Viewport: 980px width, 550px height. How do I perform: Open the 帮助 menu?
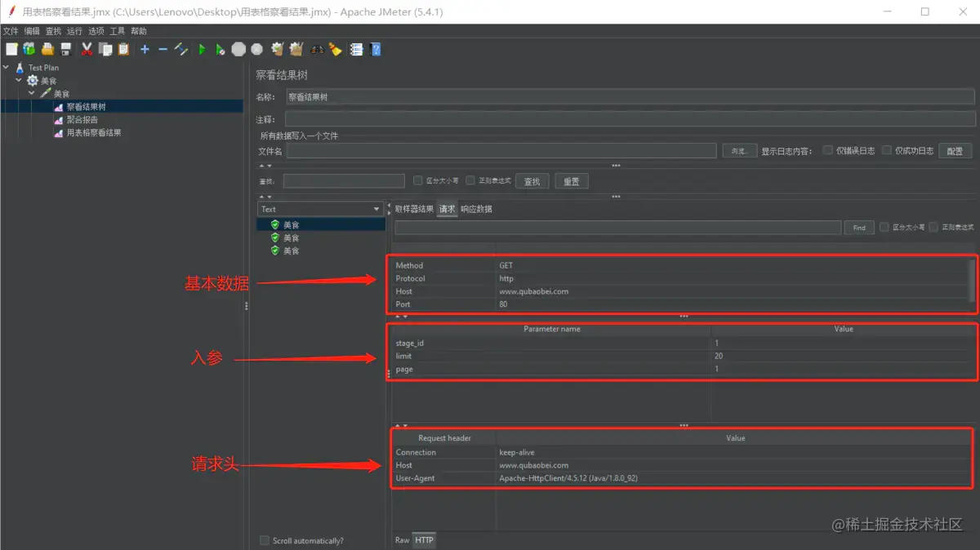pyautogui.click(x=139, y=31)
